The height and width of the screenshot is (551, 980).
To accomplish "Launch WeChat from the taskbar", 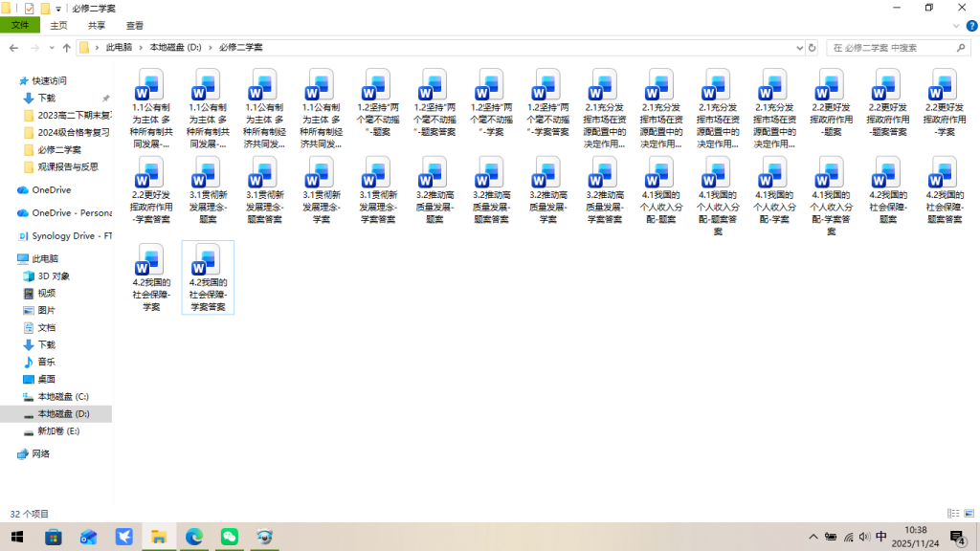I will tap(229, 537).
